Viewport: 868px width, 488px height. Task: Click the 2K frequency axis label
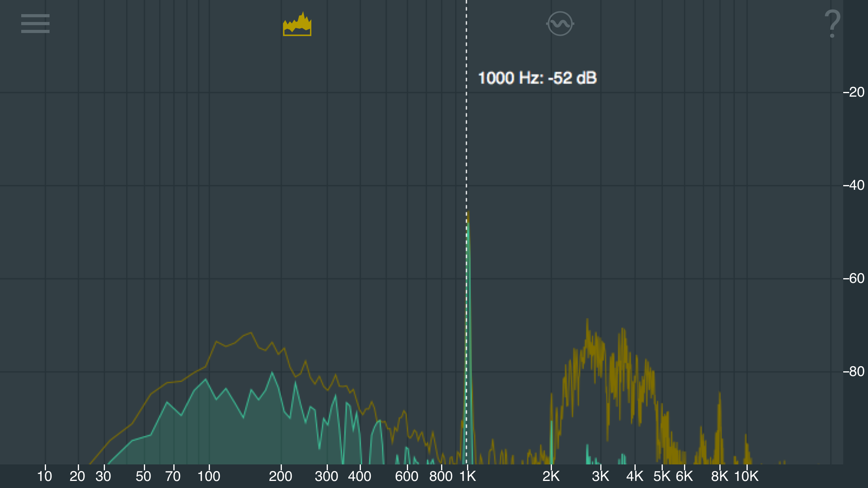(551, 476)
